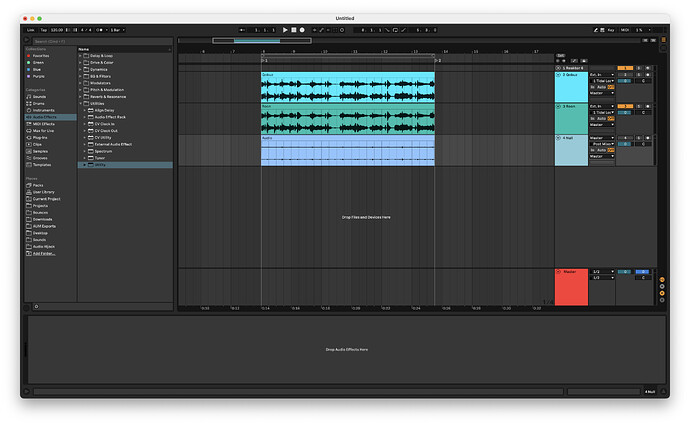
Task: Expand the EQ & Filters folder
Action: point(81,76)
